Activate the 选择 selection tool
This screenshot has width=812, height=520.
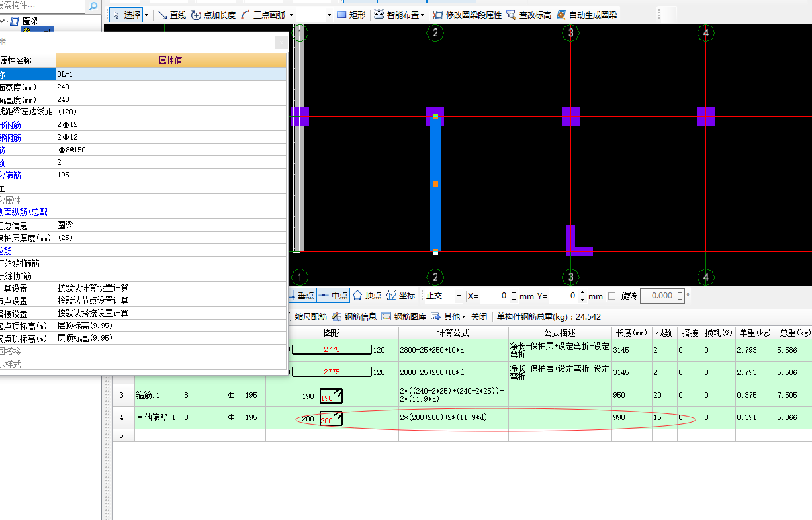(126, 15)
